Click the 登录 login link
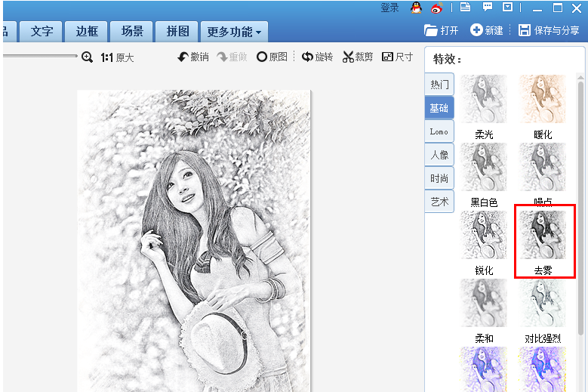The width and height of the screenshot is (588, 392). (x=389, y=8)
